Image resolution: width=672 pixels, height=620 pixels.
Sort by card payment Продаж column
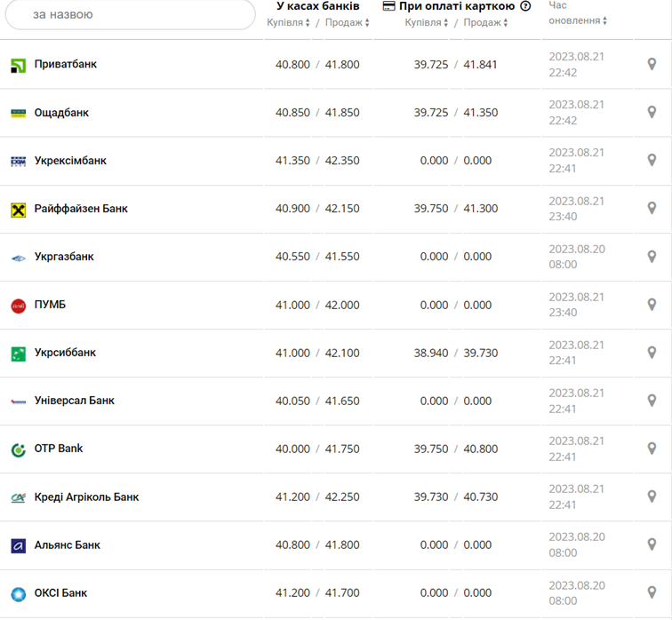[x=486, y=23]
